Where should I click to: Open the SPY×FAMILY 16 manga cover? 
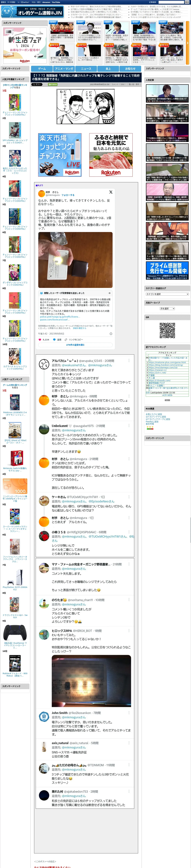click(x=15, y=130)
